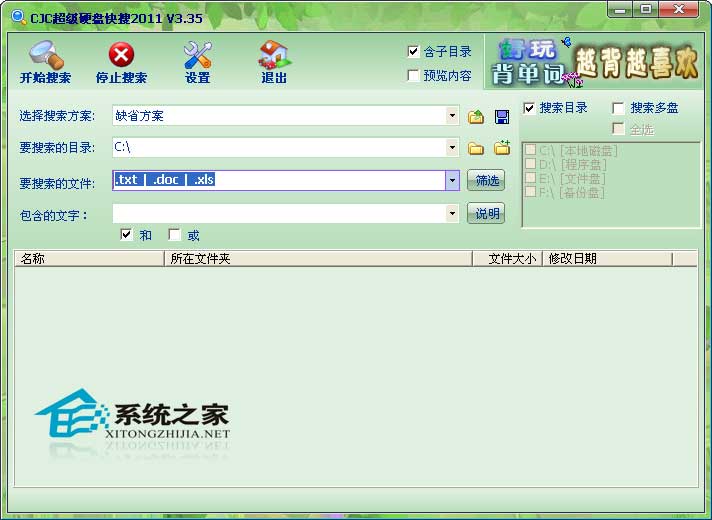Uncheck the 含子目录 checkbox
The height and width of the screenshot is (520, 712).
click(413, 51)
